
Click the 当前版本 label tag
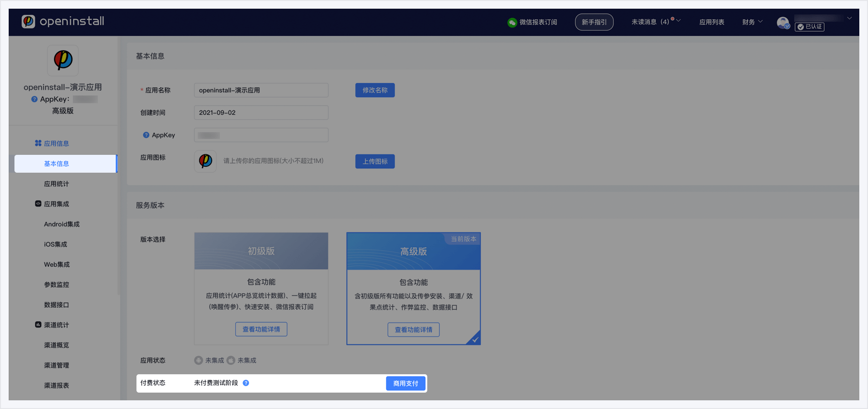[463, 239]
